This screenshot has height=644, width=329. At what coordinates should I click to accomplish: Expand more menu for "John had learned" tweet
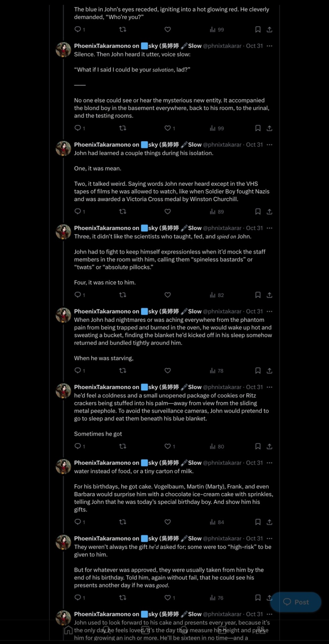(x=269, y=145)
